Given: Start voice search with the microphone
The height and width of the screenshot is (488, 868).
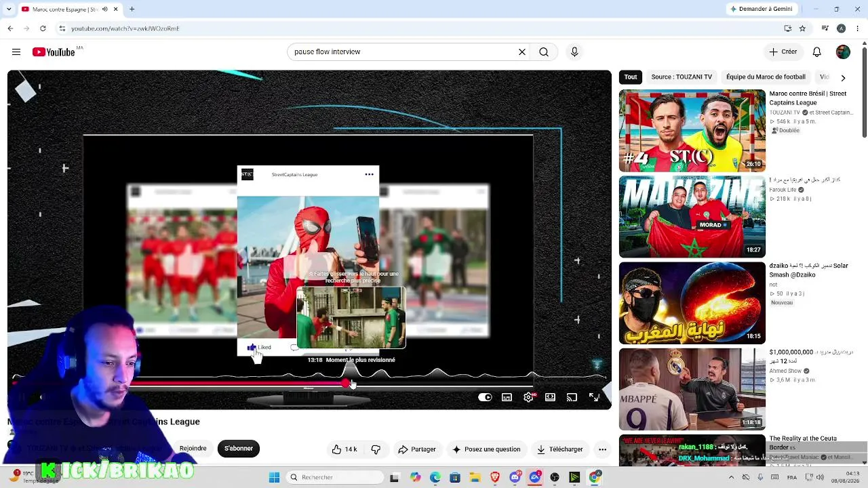Looking at the screenshot, I should [574, 52].
